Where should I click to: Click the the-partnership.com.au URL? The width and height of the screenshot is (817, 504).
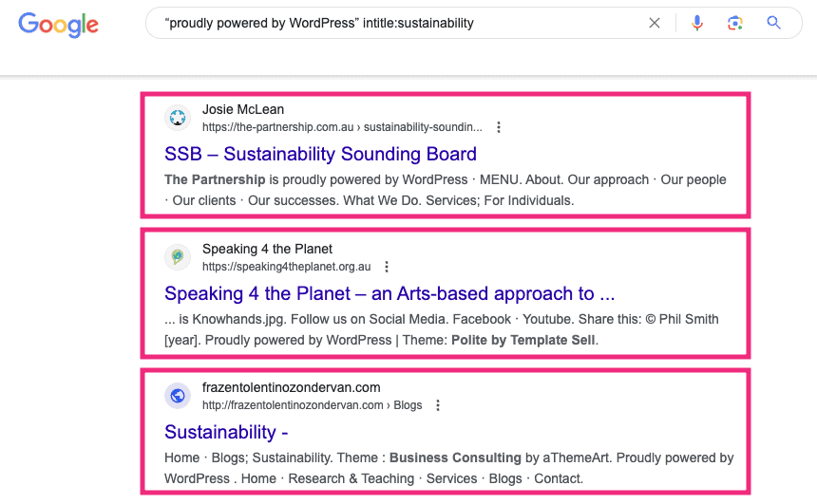click(x=342, y=127)
